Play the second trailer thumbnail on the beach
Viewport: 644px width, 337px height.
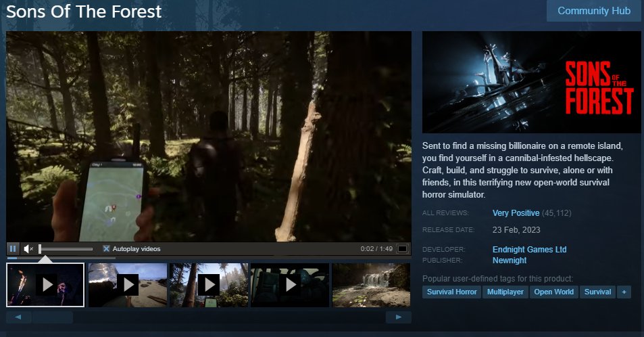point(128,285)
